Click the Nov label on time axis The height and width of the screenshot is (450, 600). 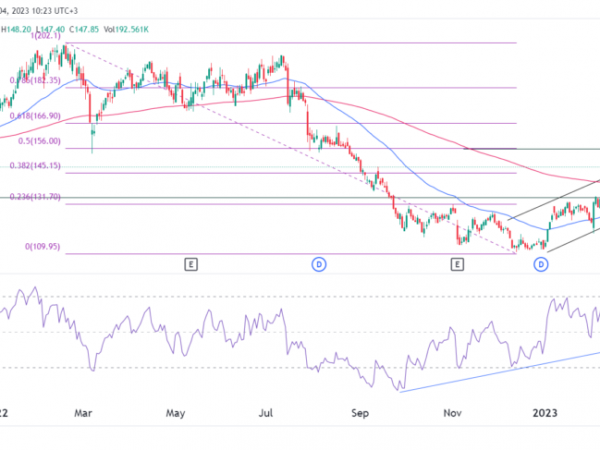point(452,413)
